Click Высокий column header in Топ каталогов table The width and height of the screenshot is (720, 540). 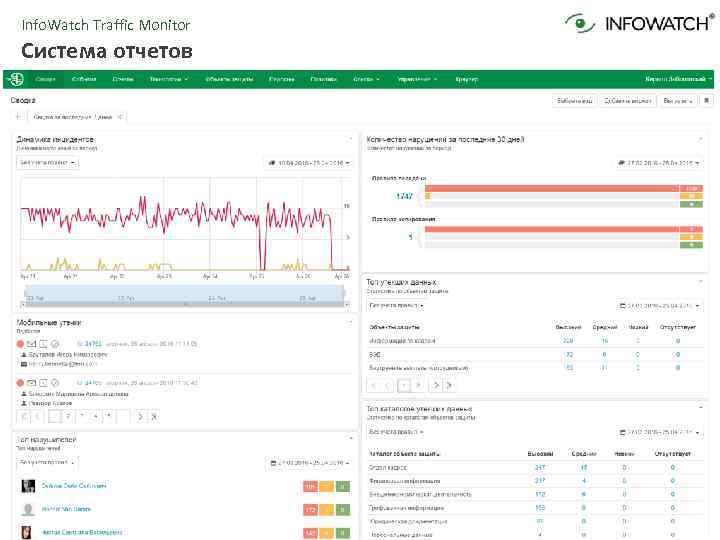[x=540, y=454]
